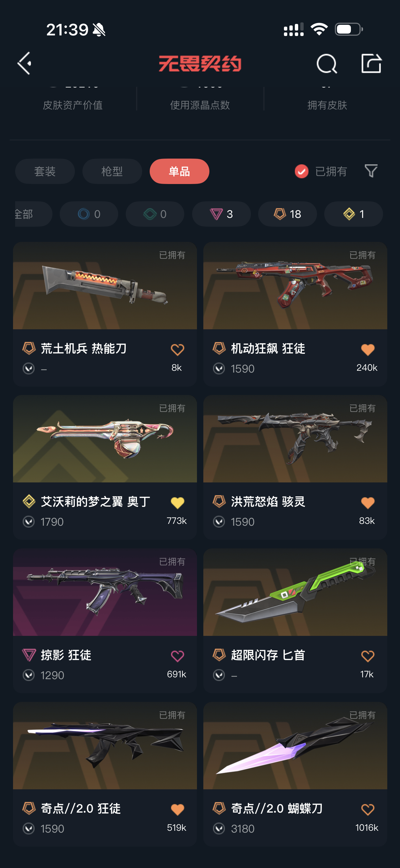Open the funnel filter icon
The width and height of the screenshot is (400, 868).
click(371, 171)
